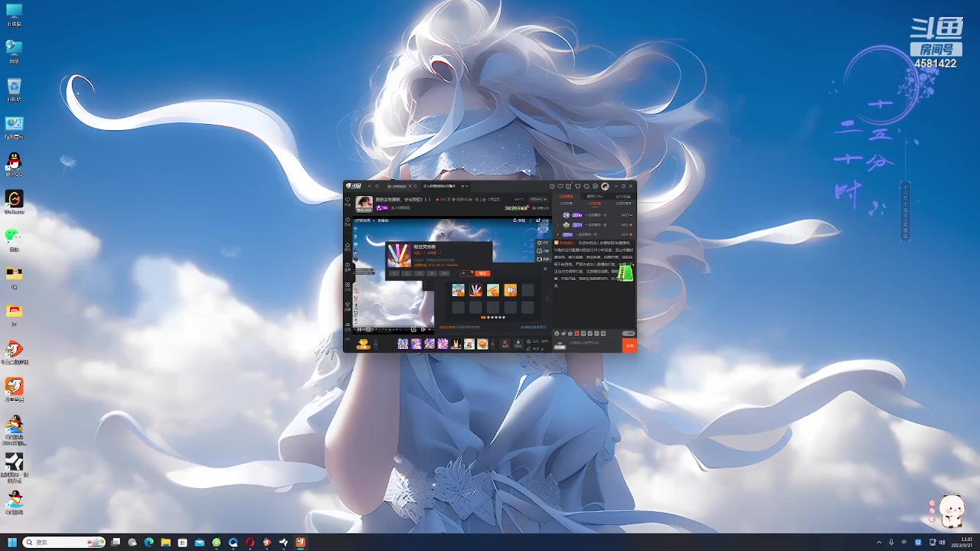This screenshot has width=980, height=551.
Task: Expand the up arrow after the gift list
Action: [492, 344]
